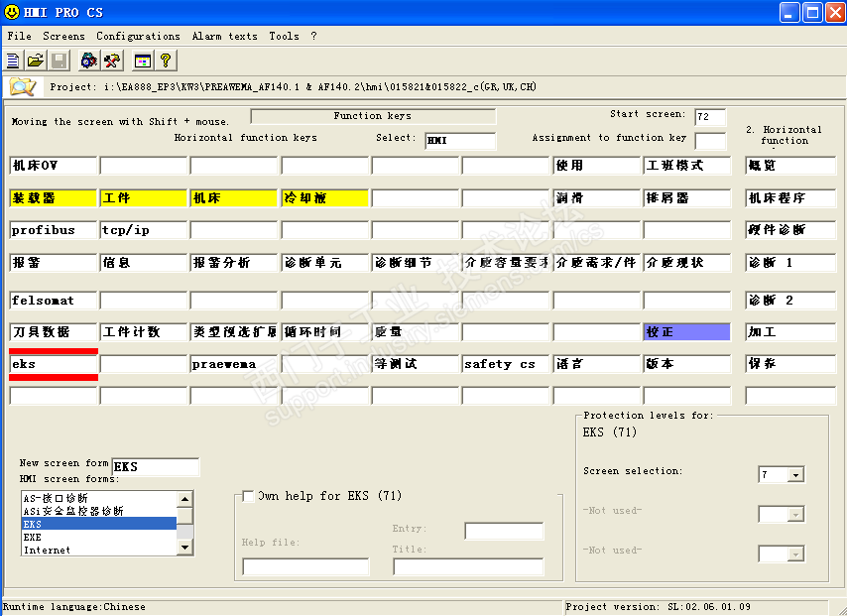Enable the Own help for EKS checkbox

(248, 496)
